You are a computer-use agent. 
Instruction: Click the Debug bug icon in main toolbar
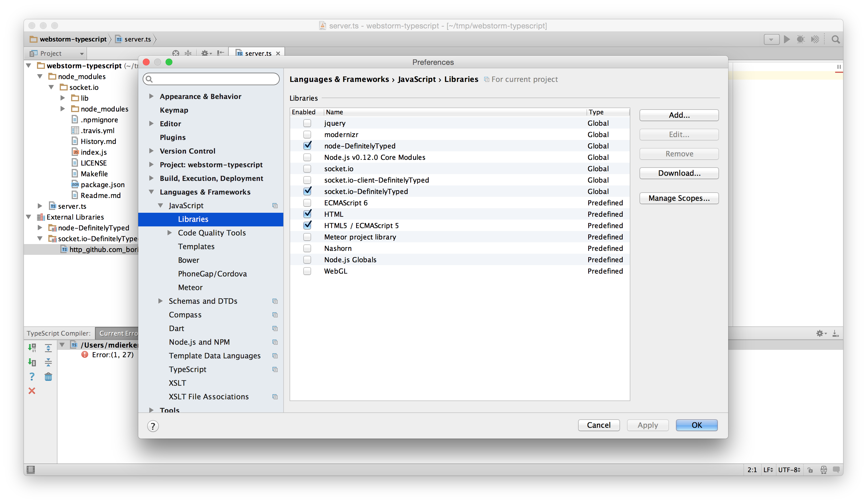[801, 39]
